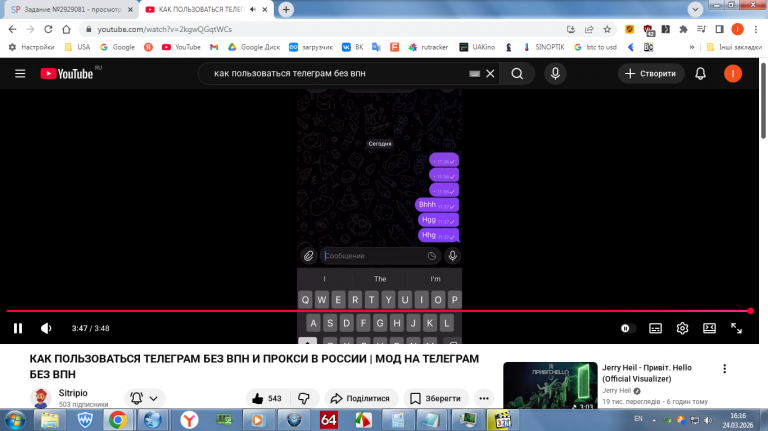The image size is (768, 431).
Task: Open the browser home page
Action: coord(66,29)
